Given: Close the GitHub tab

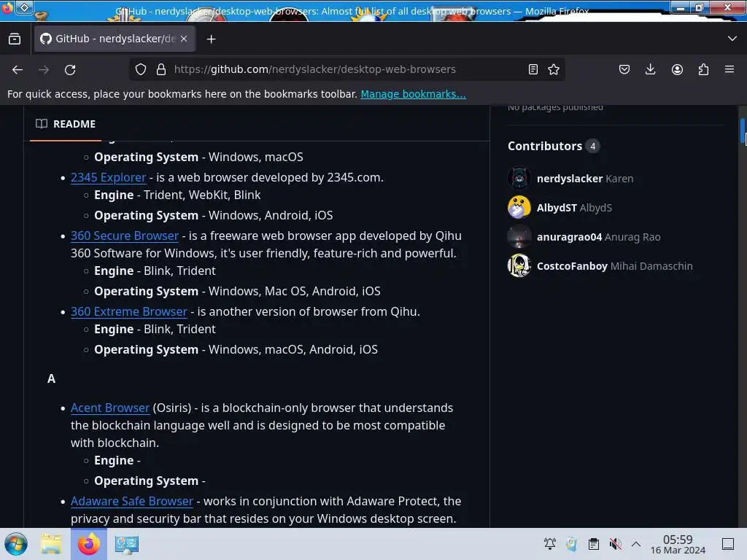Looking at the screenshot, I should tap(184, 39).
